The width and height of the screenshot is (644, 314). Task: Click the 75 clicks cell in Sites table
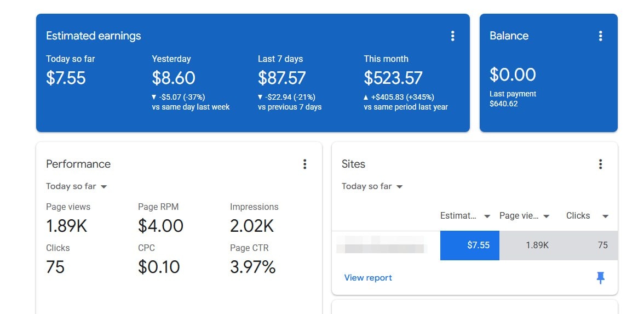[588, 246]
